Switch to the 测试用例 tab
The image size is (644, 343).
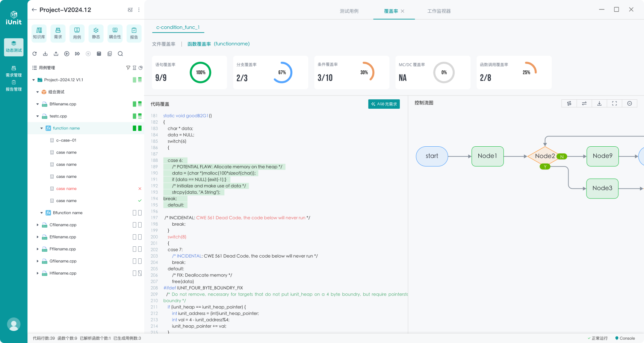pos(349,11)
